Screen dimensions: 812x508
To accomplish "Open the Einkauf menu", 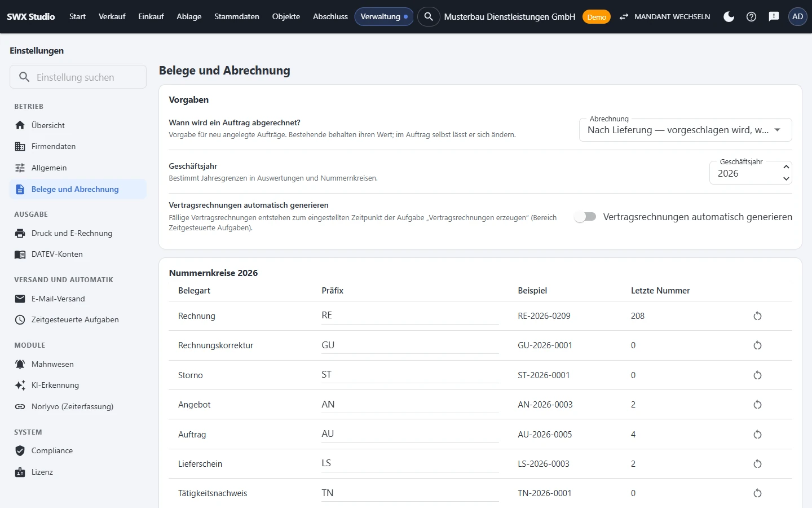I will coord(151,17).
